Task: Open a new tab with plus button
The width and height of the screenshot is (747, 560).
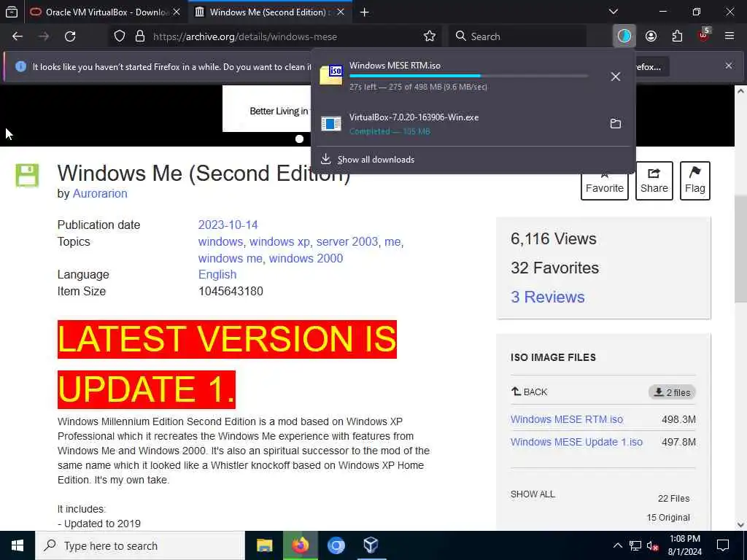Action: click(365, 12)
